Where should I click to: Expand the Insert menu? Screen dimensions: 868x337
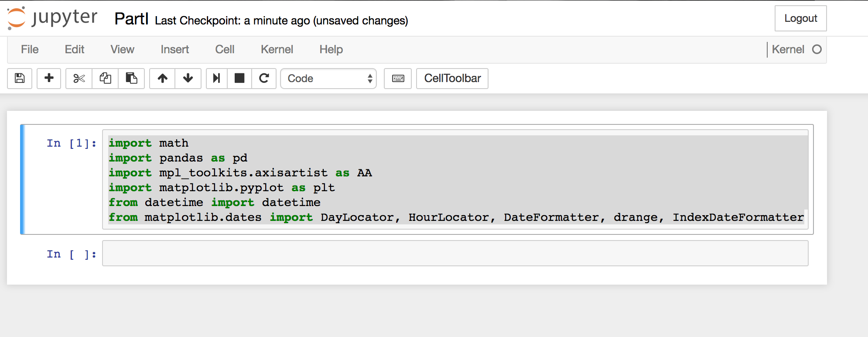[174, 49]
